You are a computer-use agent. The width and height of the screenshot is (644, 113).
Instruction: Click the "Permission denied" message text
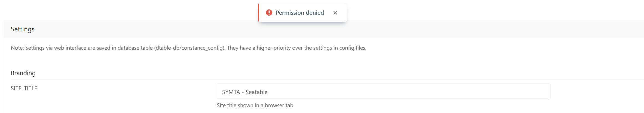point(299,13)
